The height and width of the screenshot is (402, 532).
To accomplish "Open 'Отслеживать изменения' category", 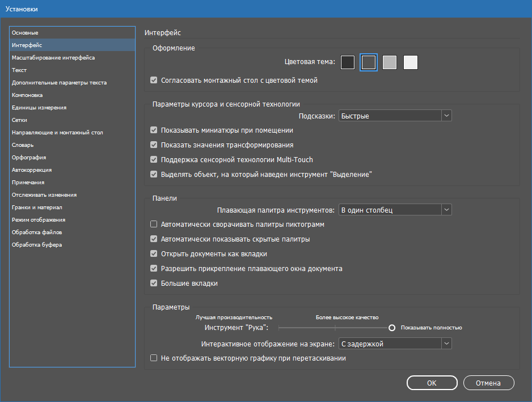I will [72, 194].
